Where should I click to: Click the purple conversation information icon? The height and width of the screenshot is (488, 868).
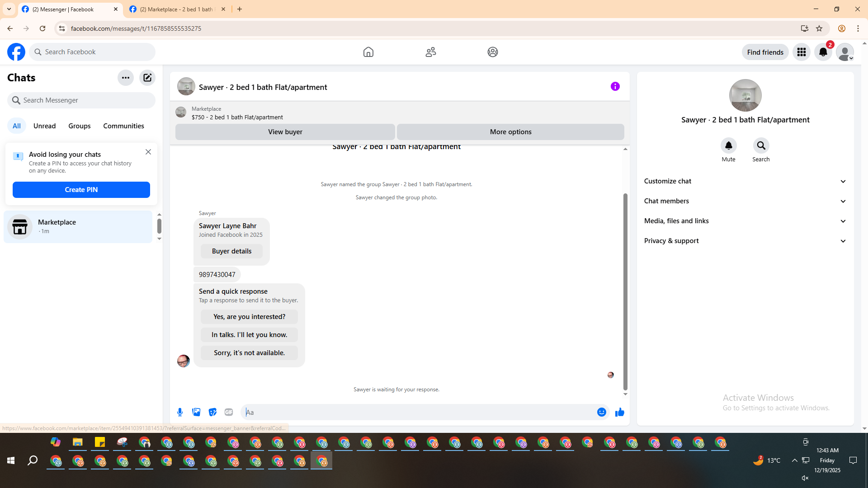[x=615, y=86]
